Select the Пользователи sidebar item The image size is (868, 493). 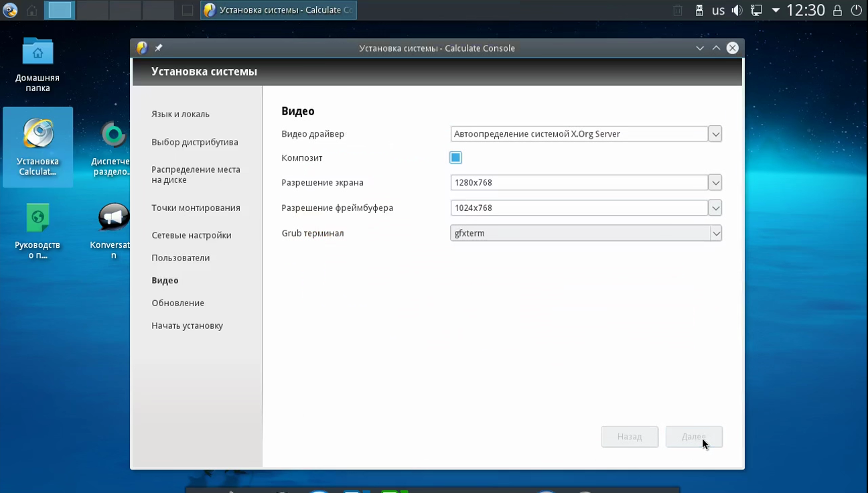pyautogui.click(x=181, y=258)
